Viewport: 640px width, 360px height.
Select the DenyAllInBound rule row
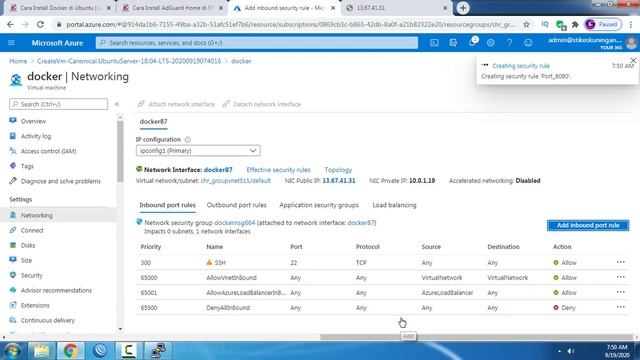point(382,308)
